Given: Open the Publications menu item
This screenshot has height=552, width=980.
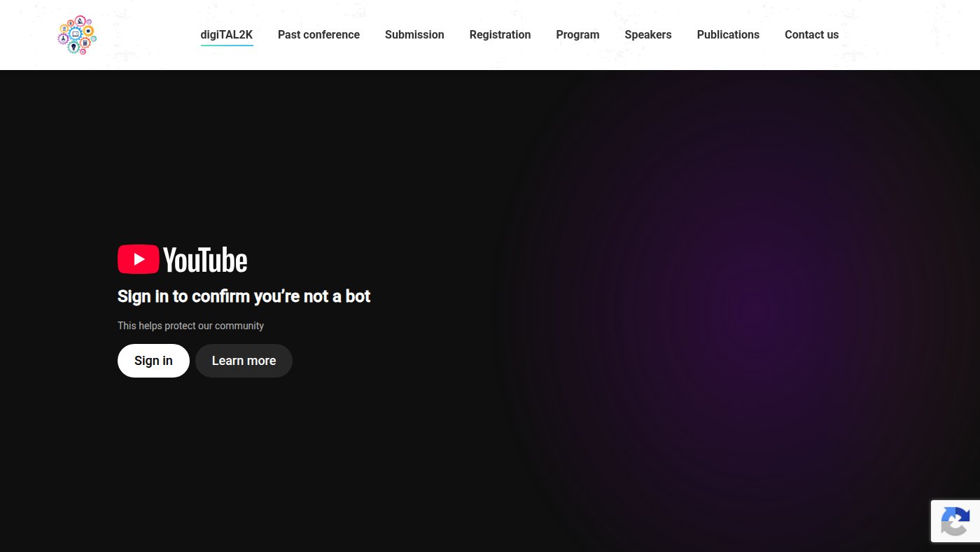Looking at the screenshot, I should click(728, 35).
